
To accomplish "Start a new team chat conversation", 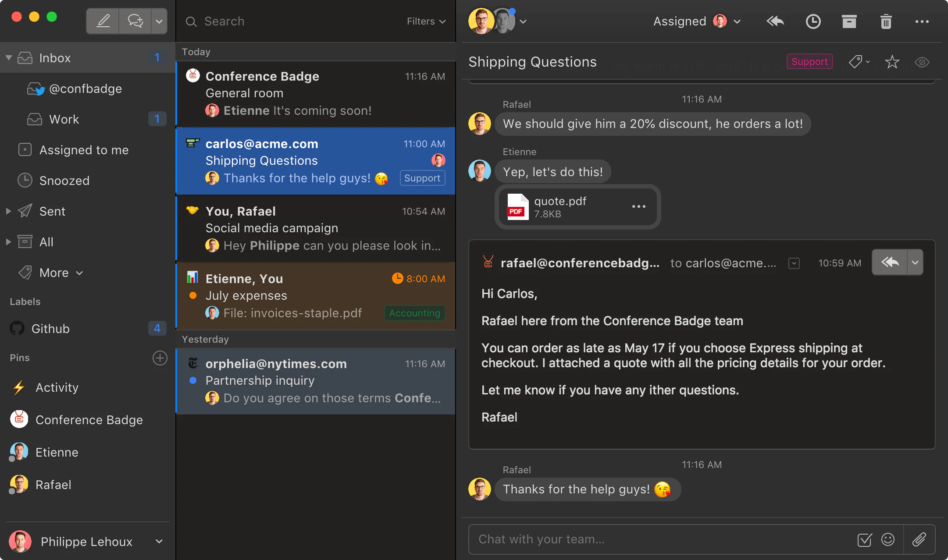I will tap(135, 21).
